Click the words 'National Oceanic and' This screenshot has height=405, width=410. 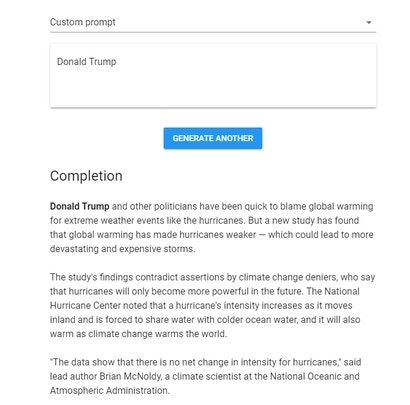pyautogui.click(x=315, y=376)
